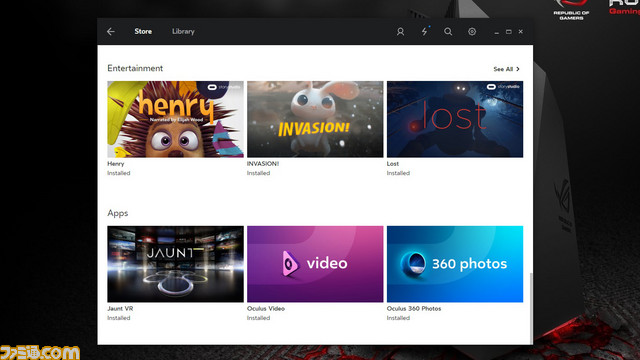
Task: Click the vertical scrollbar thumb
Action: pos(531,308)
